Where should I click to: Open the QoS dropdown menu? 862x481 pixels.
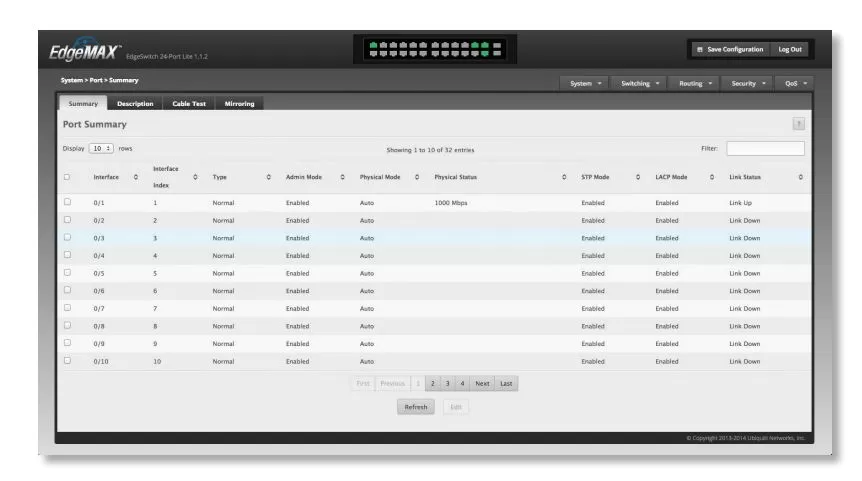tap(795, 84)
